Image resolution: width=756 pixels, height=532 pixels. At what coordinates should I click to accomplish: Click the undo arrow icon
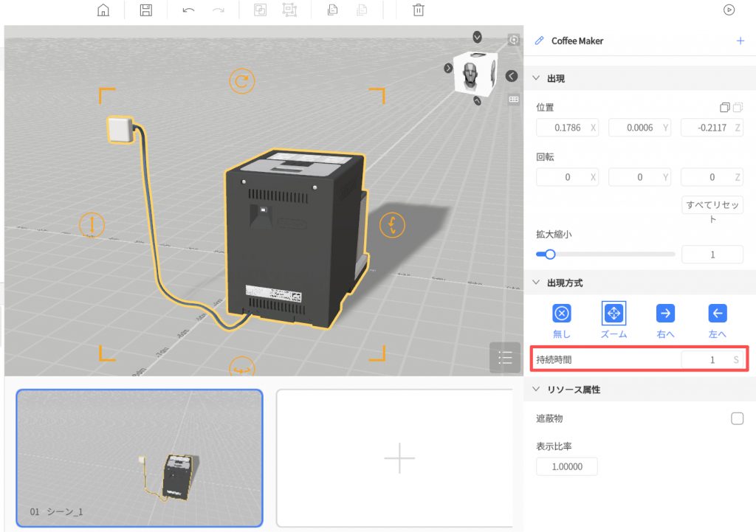(188, 10)
